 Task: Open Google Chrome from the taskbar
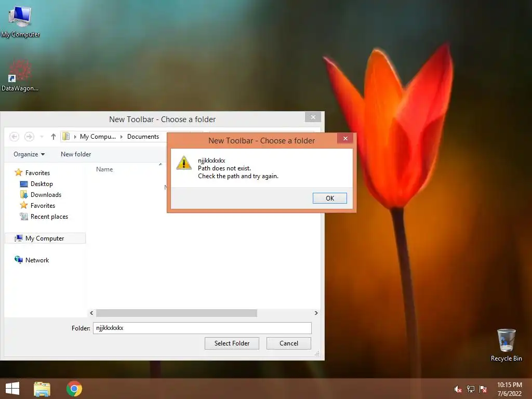tap(74, 389)
